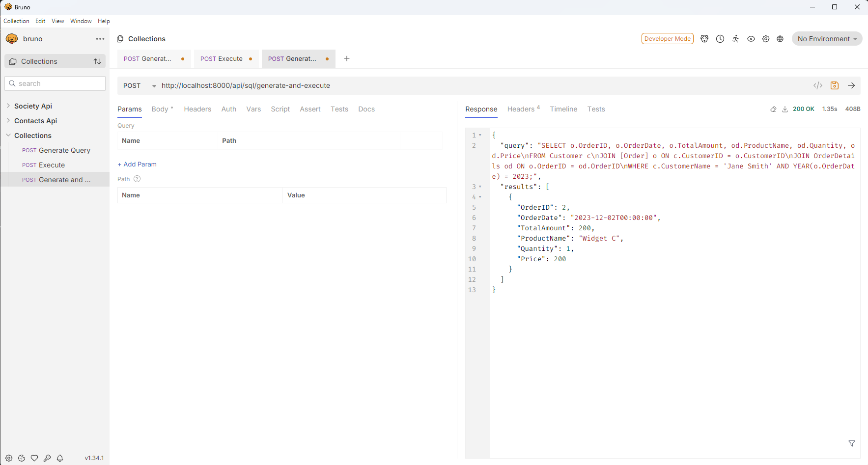Toggle the filter icon in the response pane
The image size is (868, 465).
tap(852, 443)
